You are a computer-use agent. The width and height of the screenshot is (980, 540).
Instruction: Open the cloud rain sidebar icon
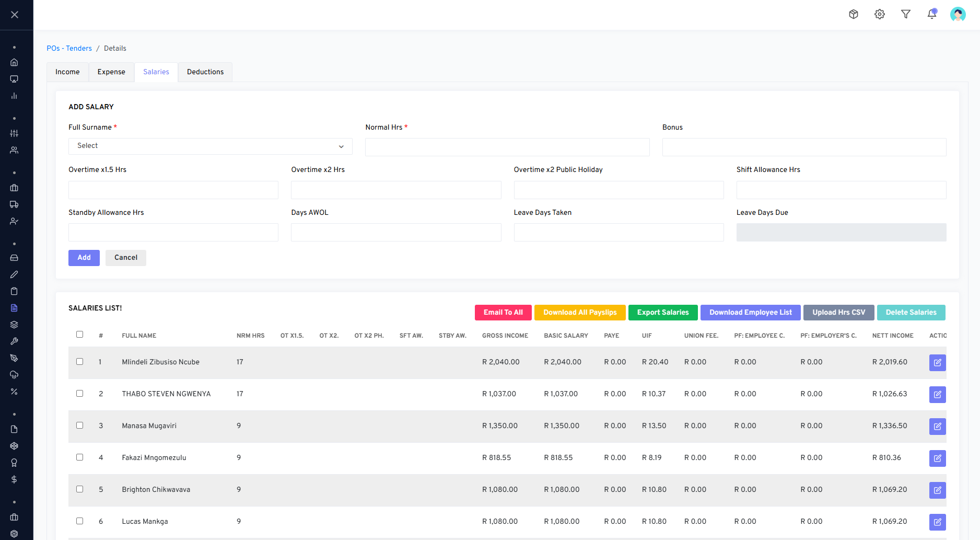pos(14,375)
